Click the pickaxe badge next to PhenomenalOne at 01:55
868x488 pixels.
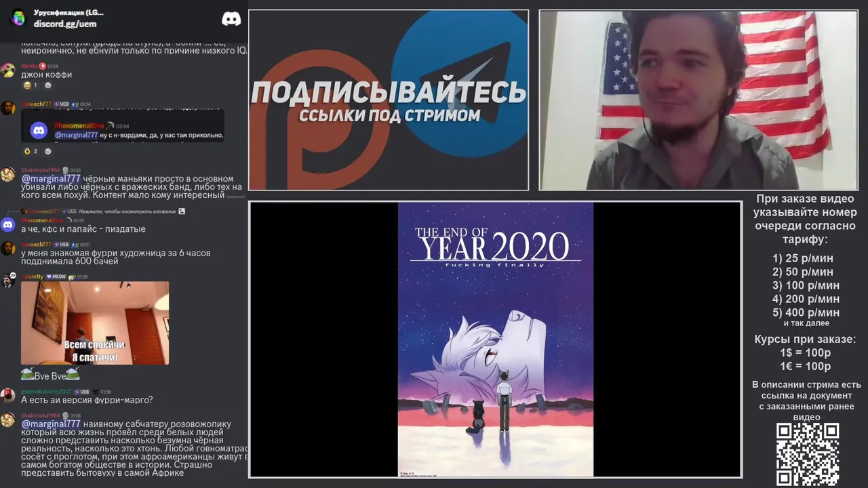[68, 220]
